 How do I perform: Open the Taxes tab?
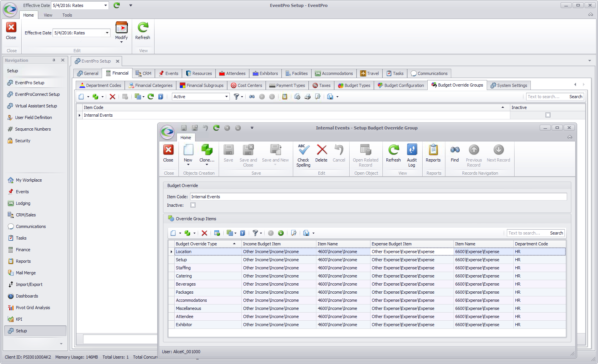321,85
